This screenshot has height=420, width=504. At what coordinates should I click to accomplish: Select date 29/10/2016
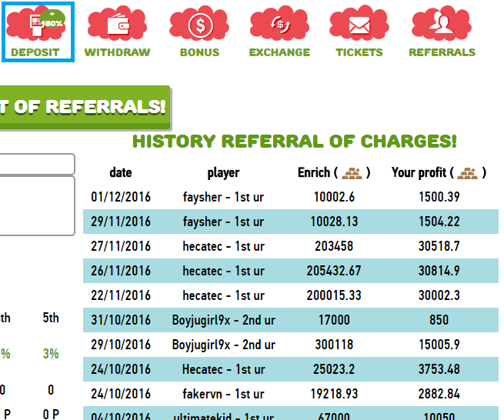click(x=121, y=345)
